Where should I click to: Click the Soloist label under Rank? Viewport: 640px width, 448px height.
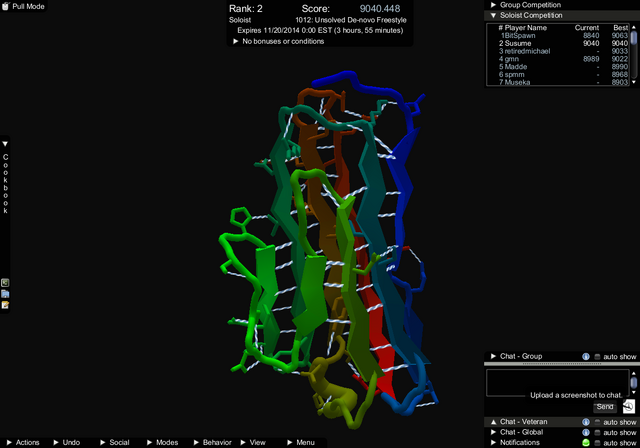[x=240, y=20]
